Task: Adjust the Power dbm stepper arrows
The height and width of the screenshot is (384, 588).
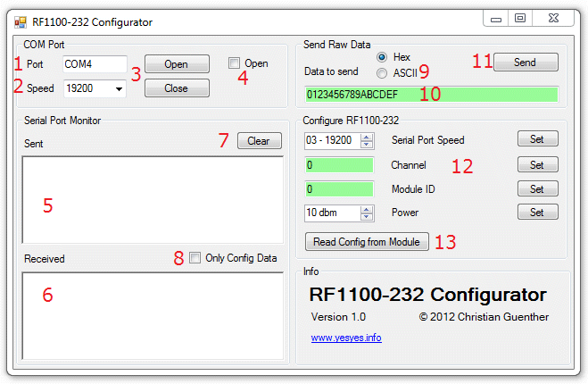Action: 368,213
